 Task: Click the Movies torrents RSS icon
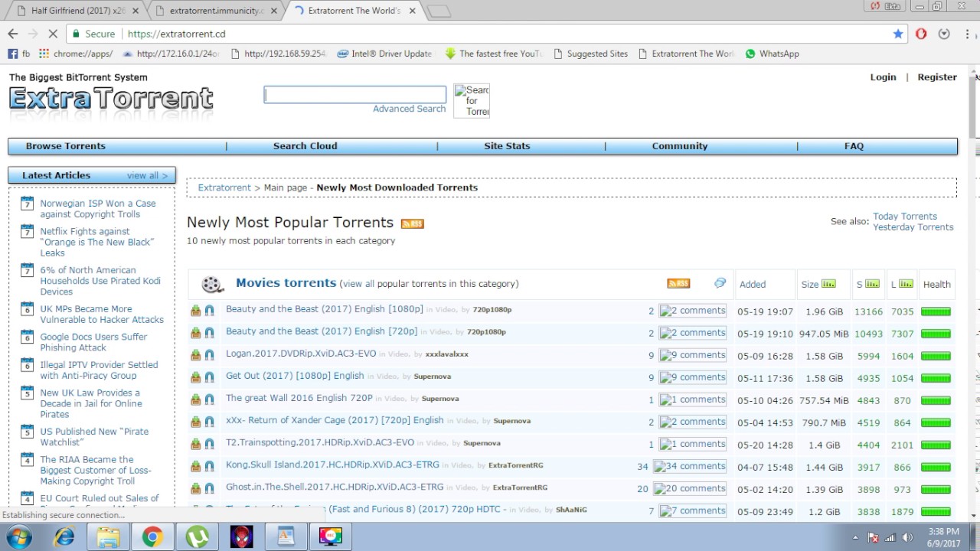click(x=678, y=283)
